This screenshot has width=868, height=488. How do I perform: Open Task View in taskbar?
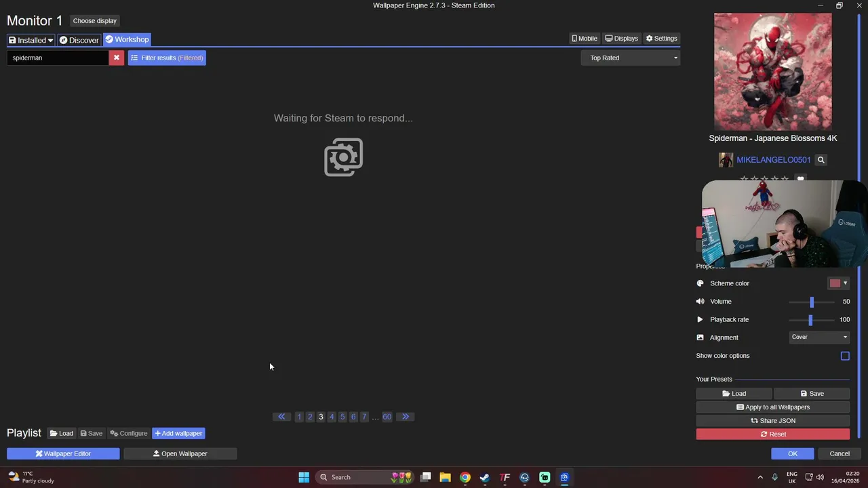425,477
